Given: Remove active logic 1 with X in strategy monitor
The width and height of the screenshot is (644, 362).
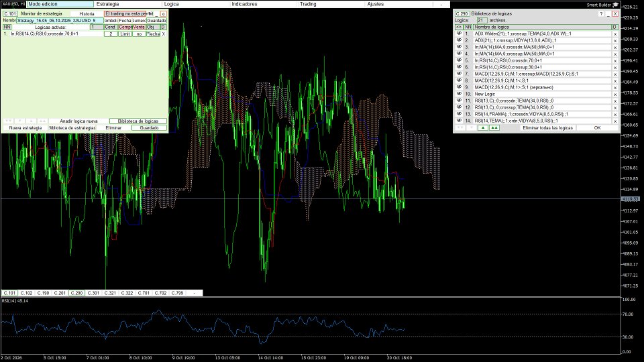Looking at the screenshot, I should 163,34.
